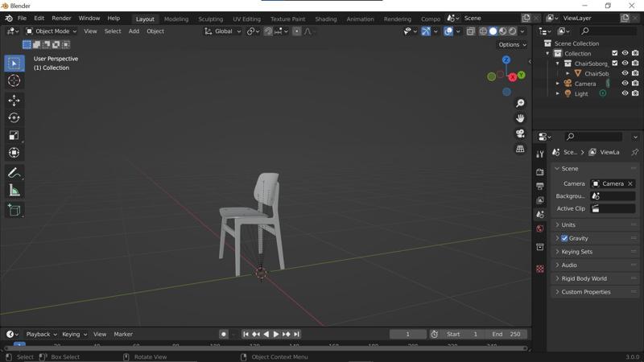
Task: Toggle viewport gizmos button
Action: tap(426, 31)
